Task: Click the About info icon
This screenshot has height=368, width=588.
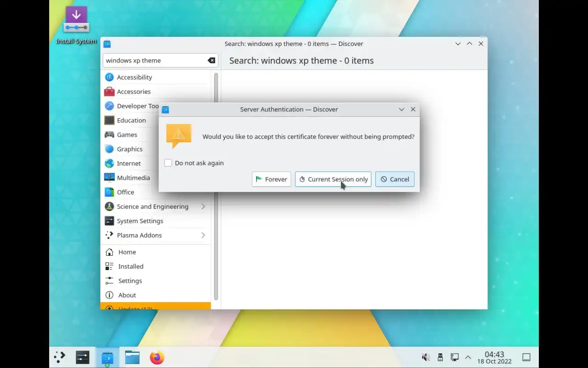Action: coord(109,295)
